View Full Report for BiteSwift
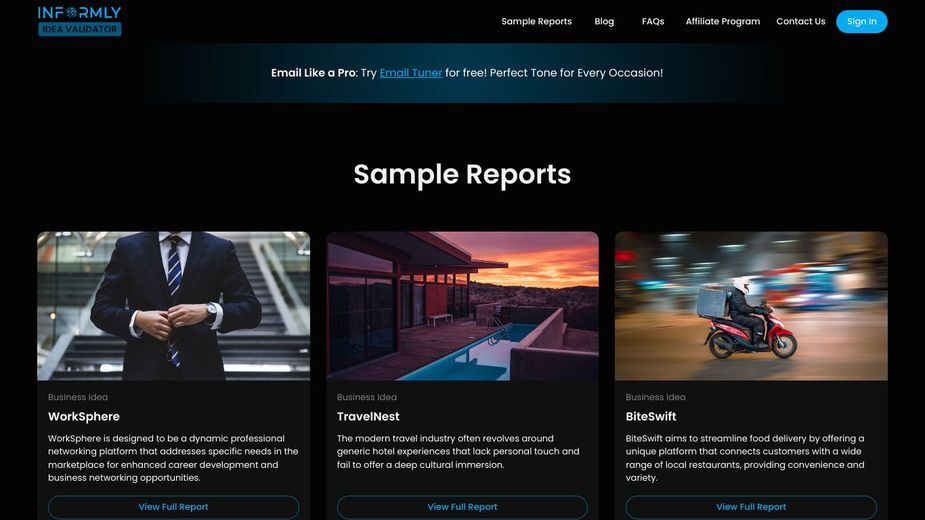 tap(751, 506)
